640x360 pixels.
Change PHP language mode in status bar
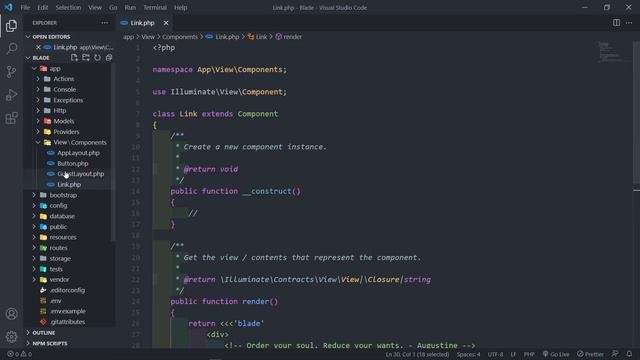click(x=529, y=354)
